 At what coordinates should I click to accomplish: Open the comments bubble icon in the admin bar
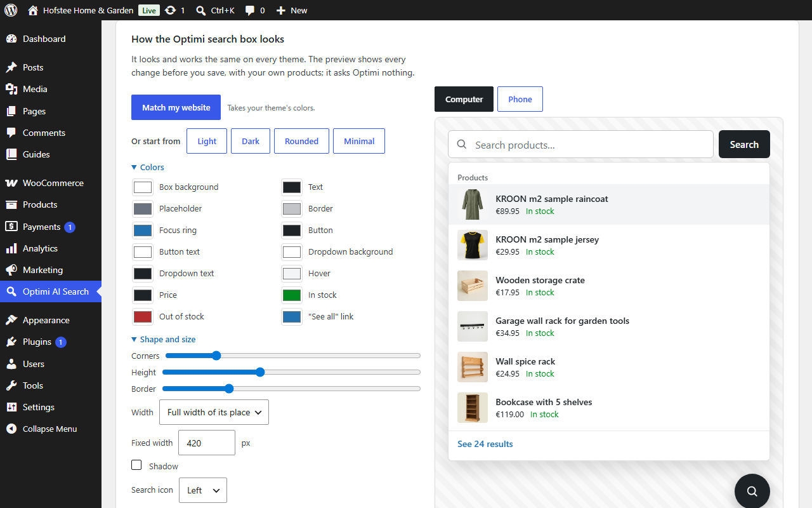pos(251,10)
